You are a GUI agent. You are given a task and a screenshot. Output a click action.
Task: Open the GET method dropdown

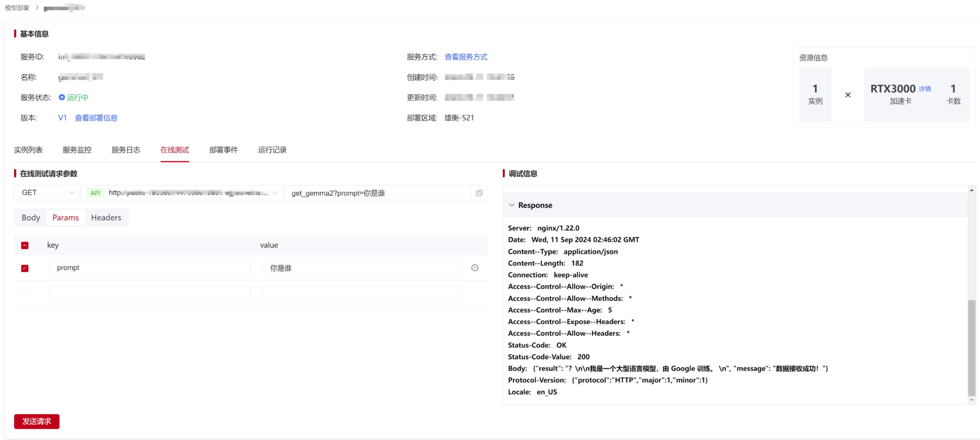tap(46, 193)
